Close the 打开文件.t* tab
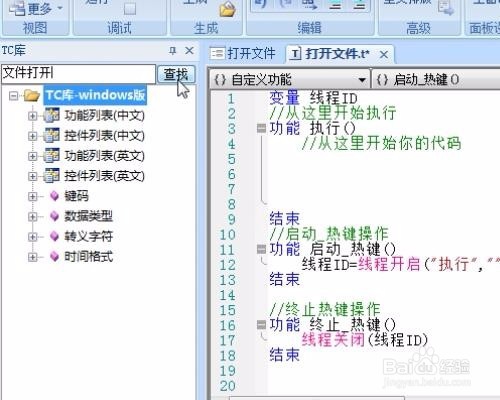The width and height of the screenshot is (500, 400). [384, 54]
